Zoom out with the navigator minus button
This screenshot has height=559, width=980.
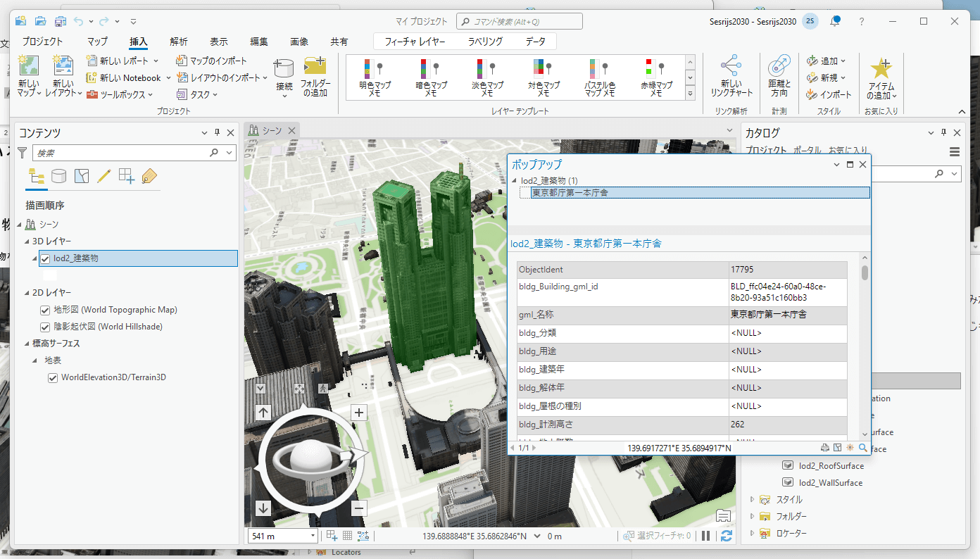tap(359, 508)
